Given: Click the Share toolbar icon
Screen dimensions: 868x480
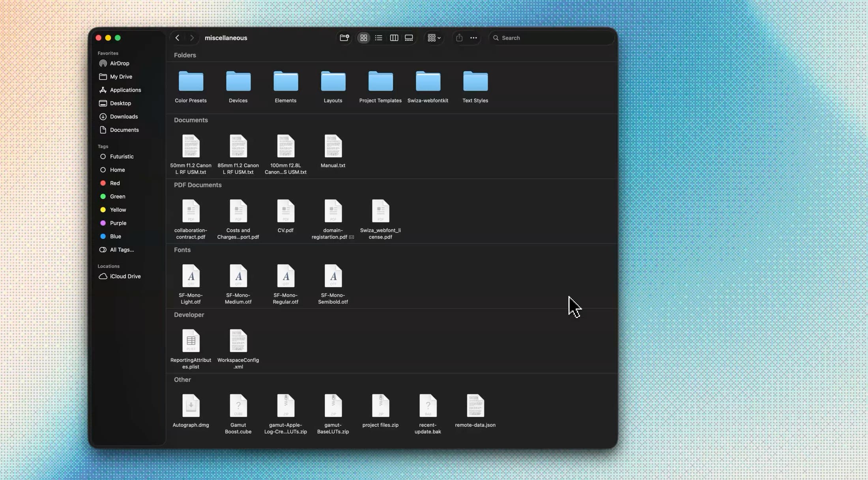Looking at the screenshot, I should coord(459,38).
